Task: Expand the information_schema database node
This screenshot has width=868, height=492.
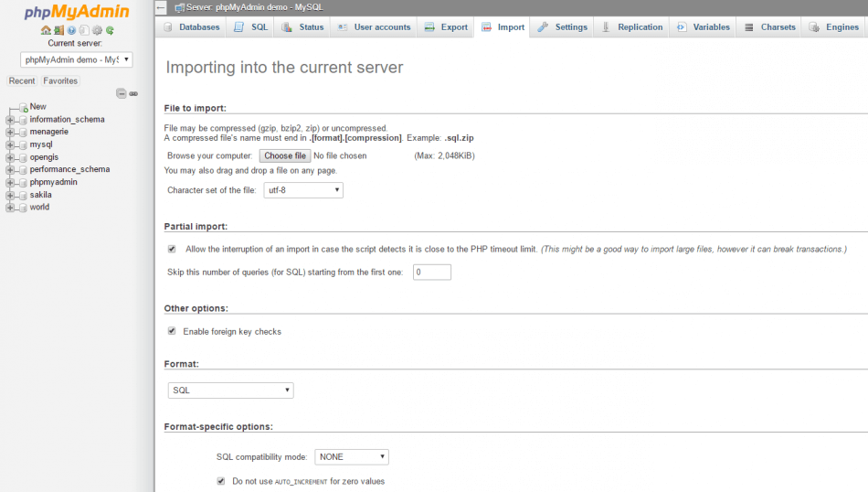Action: tap(10, 120)
